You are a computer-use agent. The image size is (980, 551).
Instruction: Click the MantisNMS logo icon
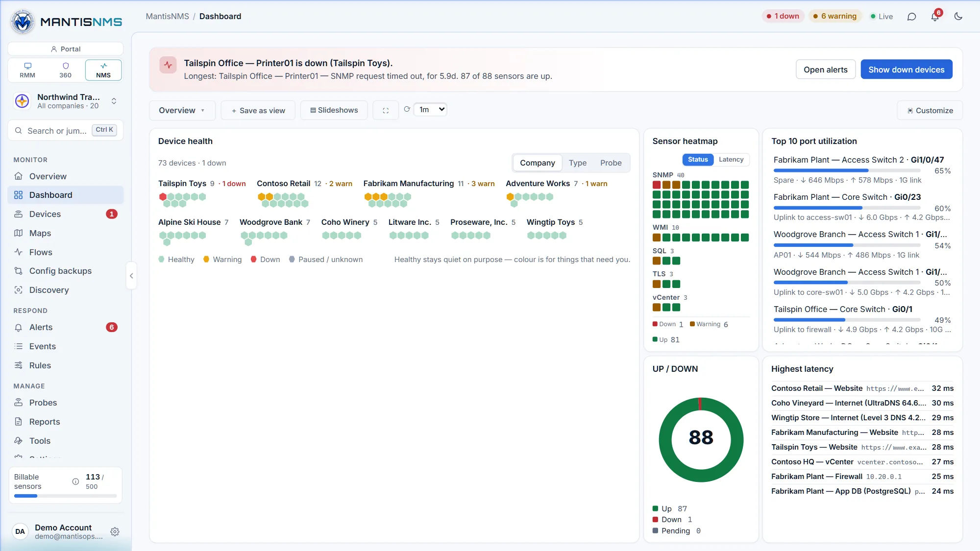23,22
